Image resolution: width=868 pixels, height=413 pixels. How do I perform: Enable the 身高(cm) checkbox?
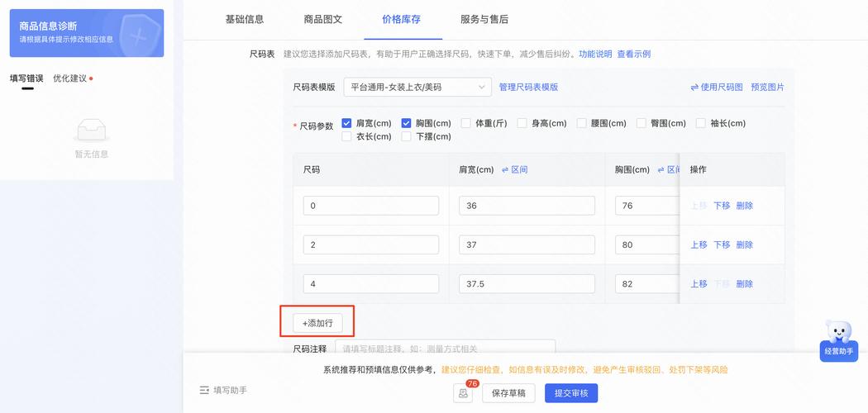[x=522, y=123]
